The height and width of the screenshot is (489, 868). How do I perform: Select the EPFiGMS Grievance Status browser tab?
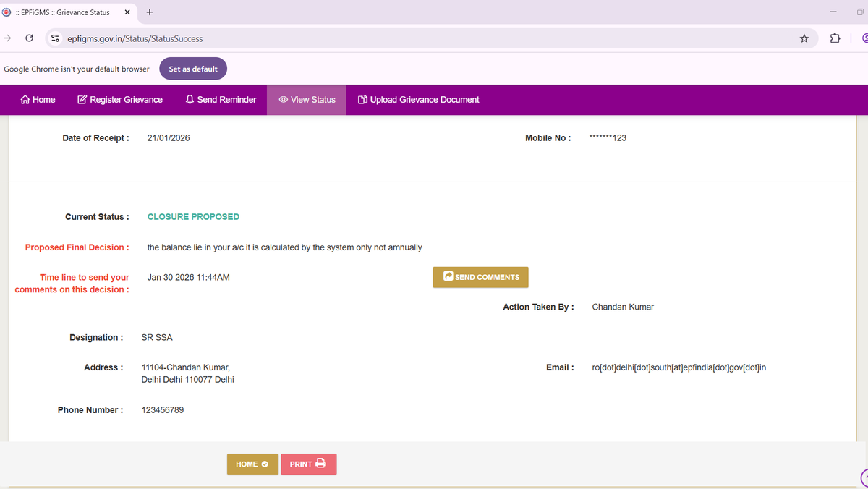[x=69, y=12]
